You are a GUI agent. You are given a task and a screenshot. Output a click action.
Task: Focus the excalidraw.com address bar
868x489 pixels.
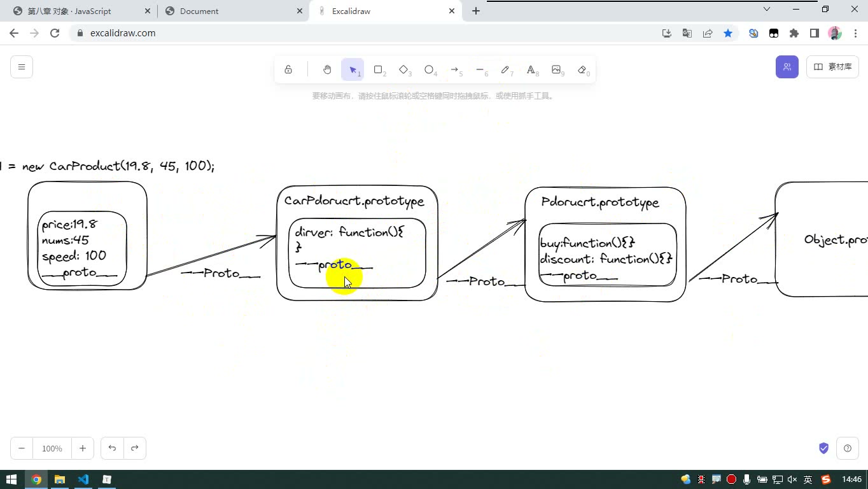[x=363, y=33]
